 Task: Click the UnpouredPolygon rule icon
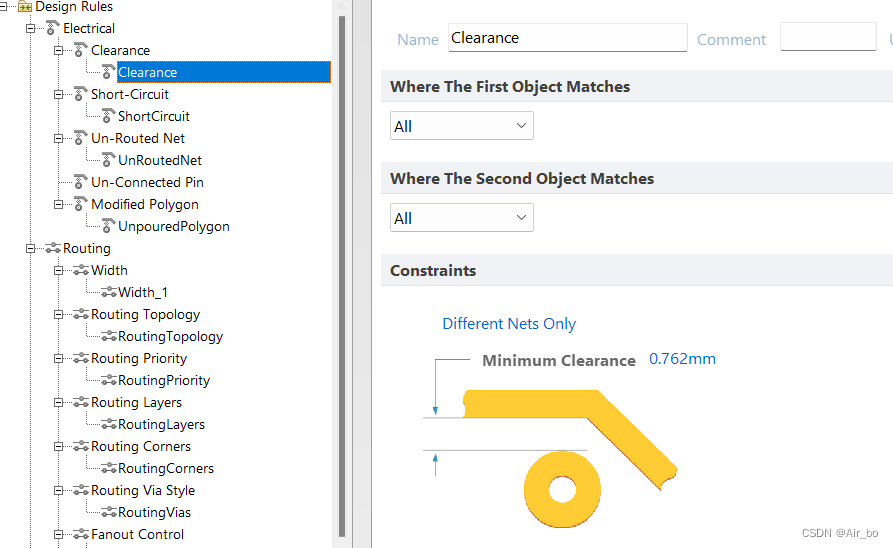108,226
